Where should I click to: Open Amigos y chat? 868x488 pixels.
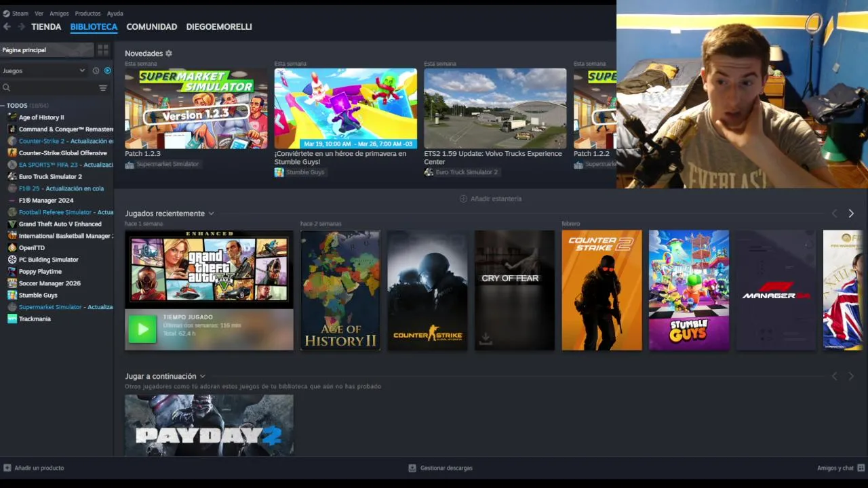pyautogui.click(x=835, y=468)
